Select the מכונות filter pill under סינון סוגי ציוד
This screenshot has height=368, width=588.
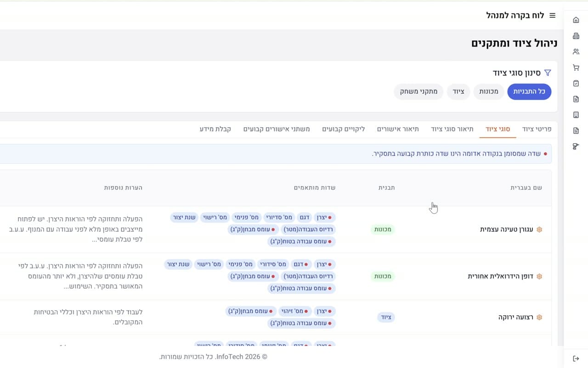click(489, 92)
